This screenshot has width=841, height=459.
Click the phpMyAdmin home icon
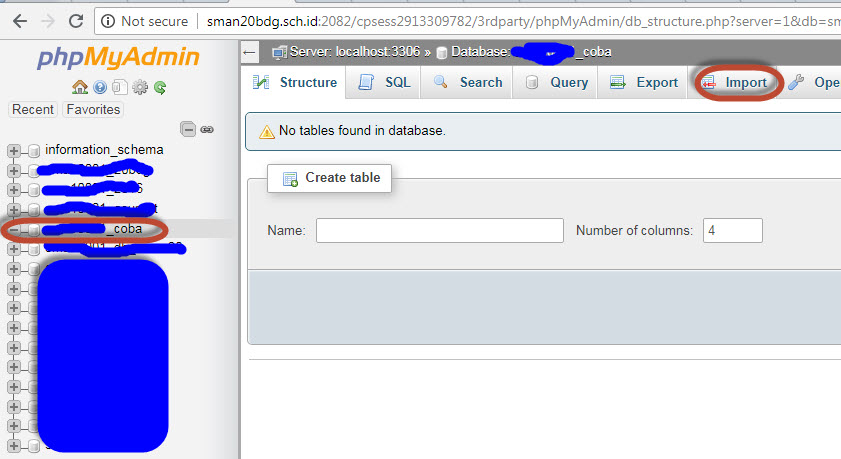(x=81, y=88)
